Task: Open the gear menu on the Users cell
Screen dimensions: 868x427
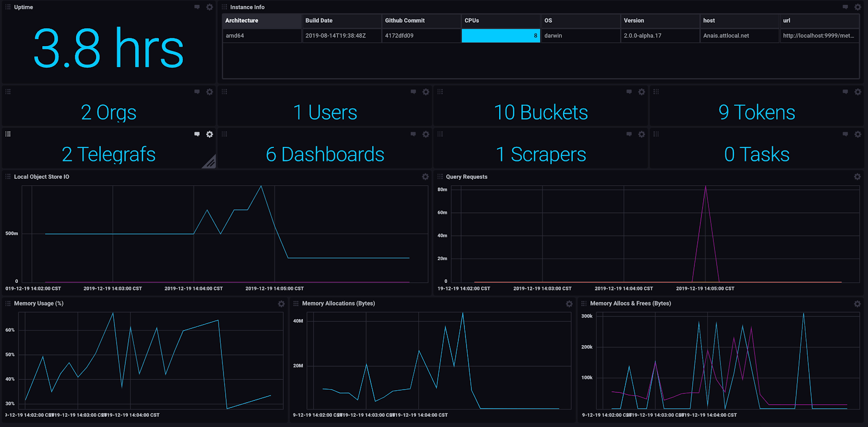Action: 426,92
